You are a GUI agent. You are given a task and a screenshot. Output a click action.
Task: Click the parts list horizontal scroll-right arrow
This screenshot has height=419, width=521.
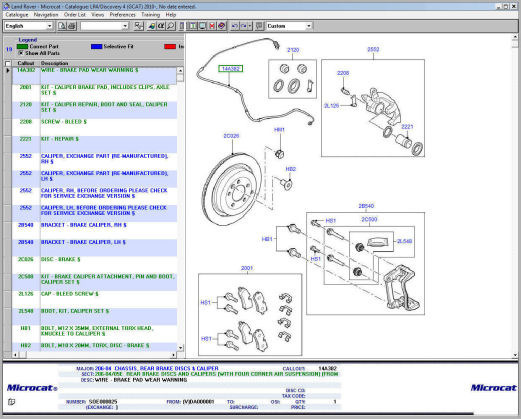coord(173,355)
